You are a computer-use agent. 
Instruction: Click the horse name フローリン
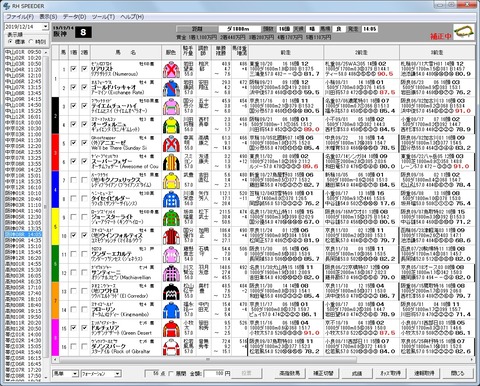(103, 309)
